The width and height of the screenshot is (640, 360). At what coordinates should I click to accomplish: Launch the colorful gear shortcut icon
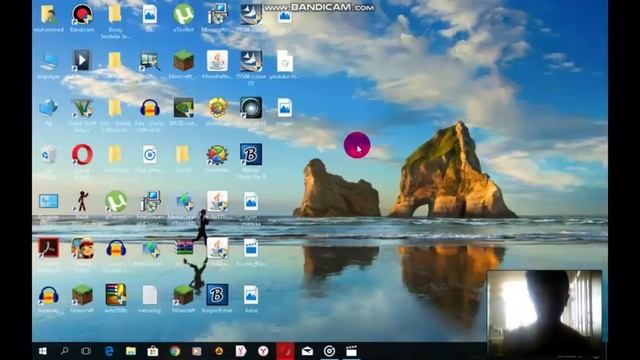tap(217, 155)
